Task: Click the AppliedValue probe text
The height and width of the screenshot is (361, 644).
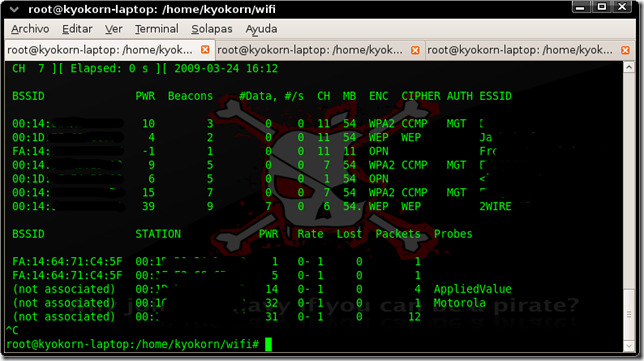Action: (x=473, y=289)
